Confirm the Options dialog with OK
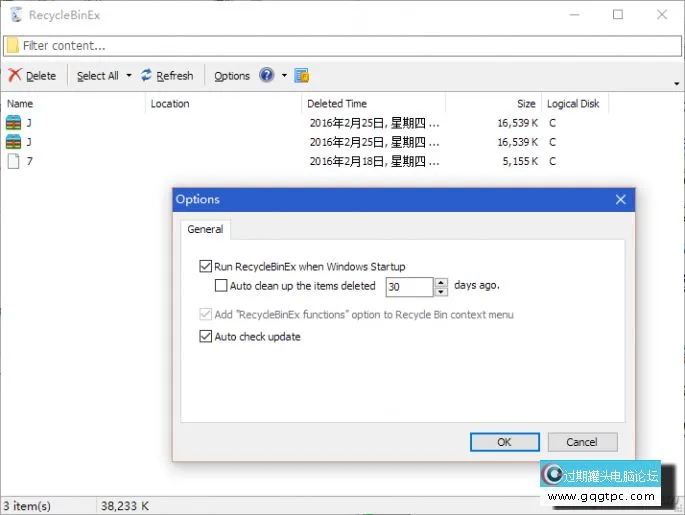Image resolution: width=685 pixels, height=515 pixels. point(504,442)
